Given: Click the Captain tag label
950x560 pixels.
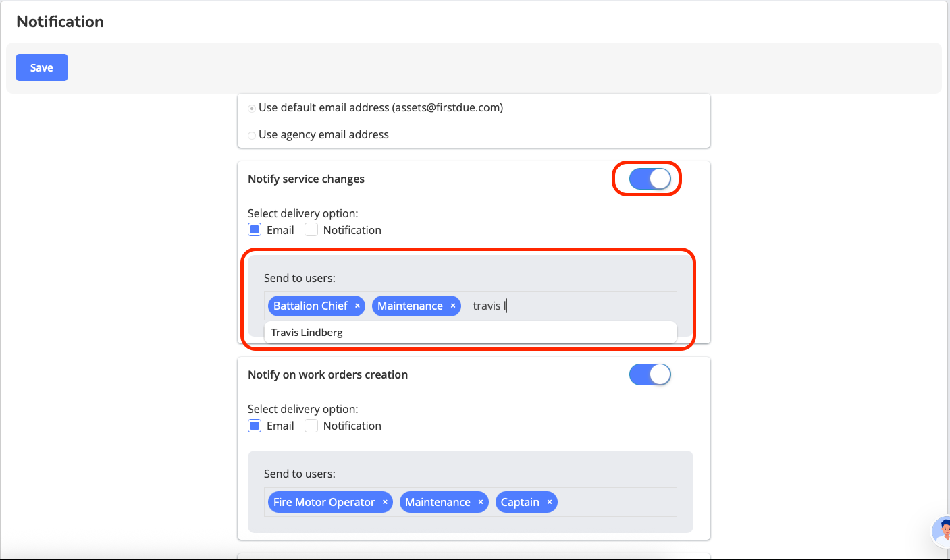Looking at the screenshot, I should click(x=519, y=503).
